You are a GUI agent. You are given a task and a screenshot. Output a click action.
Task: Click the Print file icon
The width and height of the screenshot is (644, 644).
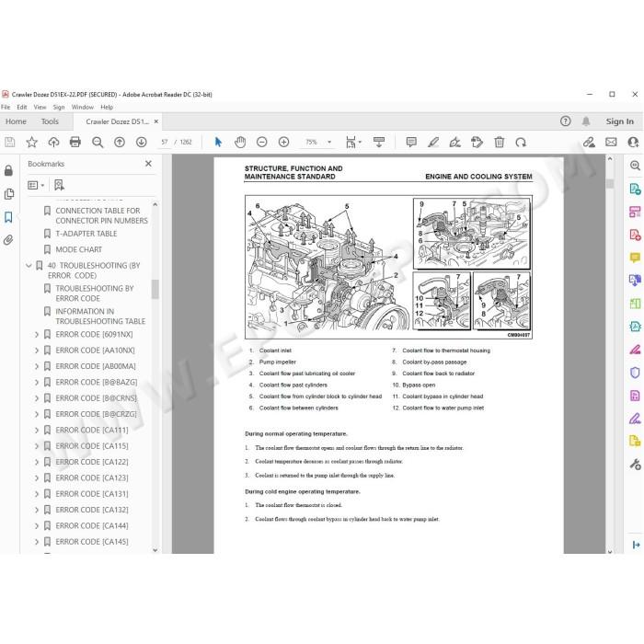point(75,142)
